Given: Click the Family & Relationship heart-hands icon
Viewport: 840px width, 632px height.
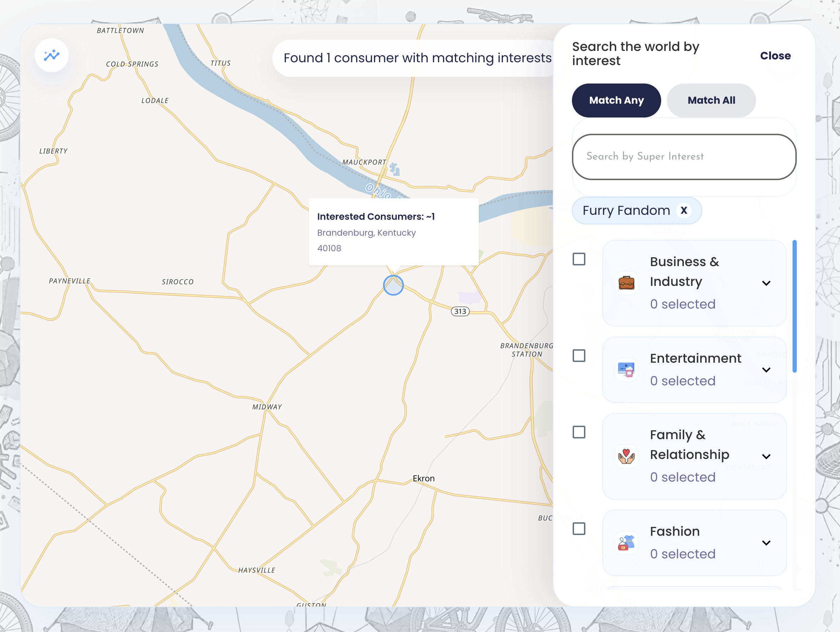Looking at the screenshot, I should click(x=626, y=456).
